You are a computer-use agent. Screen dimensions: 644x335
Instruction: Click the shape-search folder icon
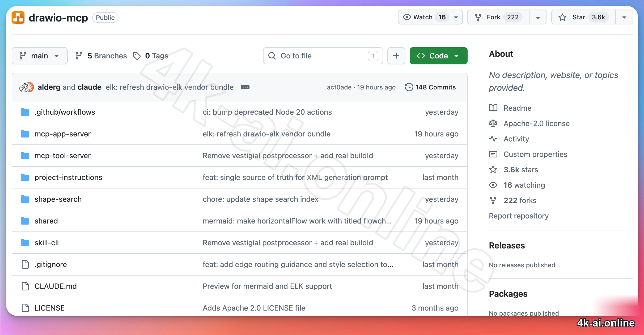pyautogui.click(x=25, y=199)
